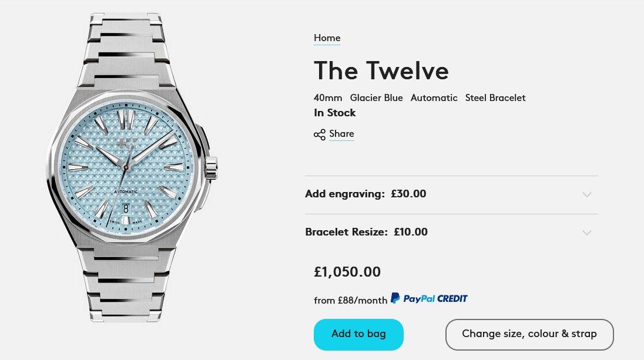The width and height of the screenshot is (644, 360).
Task: Open Change size, colour & strap options
Action: pos(529,334)
